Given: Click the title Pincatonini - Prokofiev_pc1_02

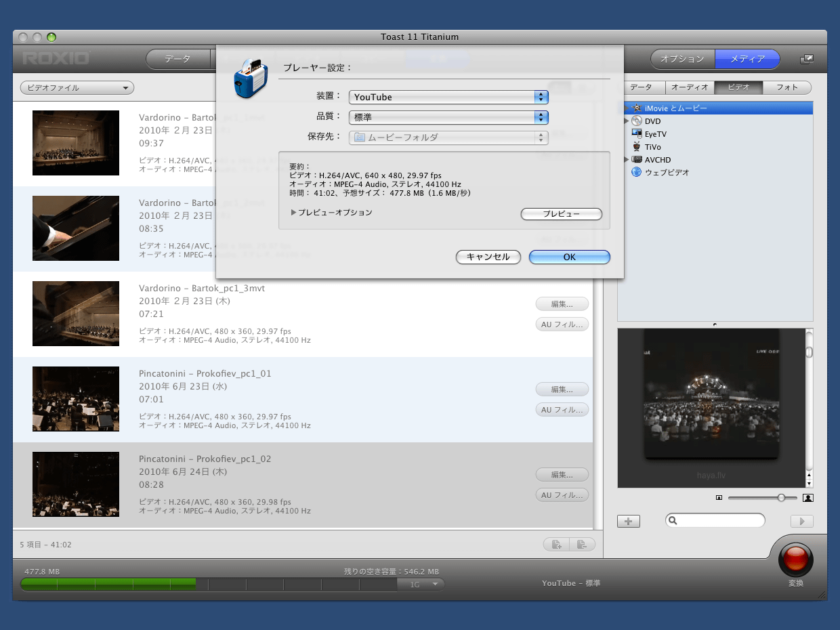Looking at the screenshot, I should point(205,459).
